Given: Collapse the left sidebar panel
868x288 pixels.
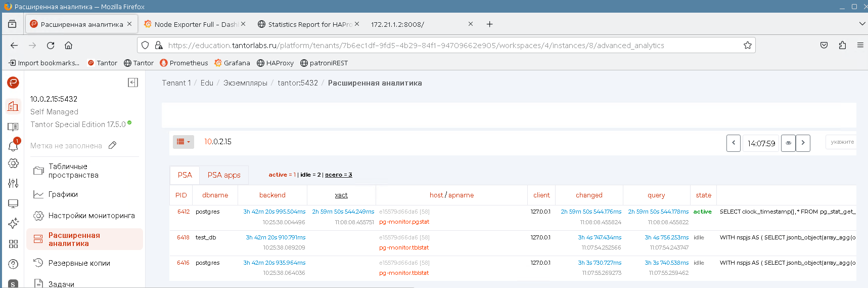Looking at the screenshot, I should (133, 83).
